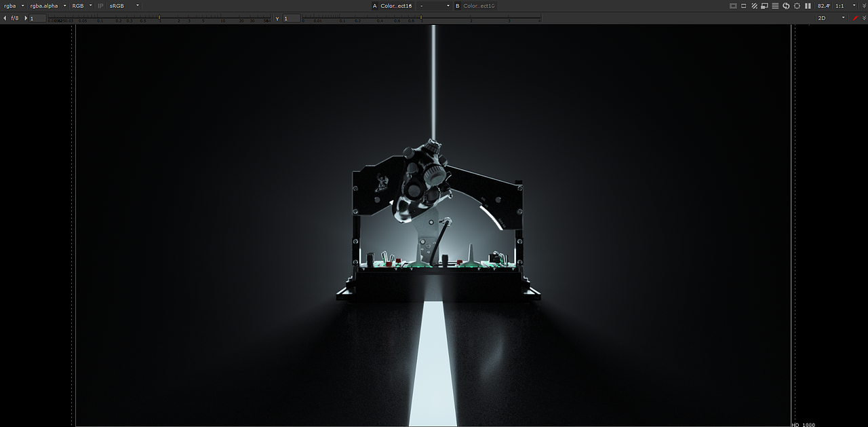Image resolution: width=868 pixels, height=427 pixels.
Task: Click the gain slider track
Action: point(159,18)
